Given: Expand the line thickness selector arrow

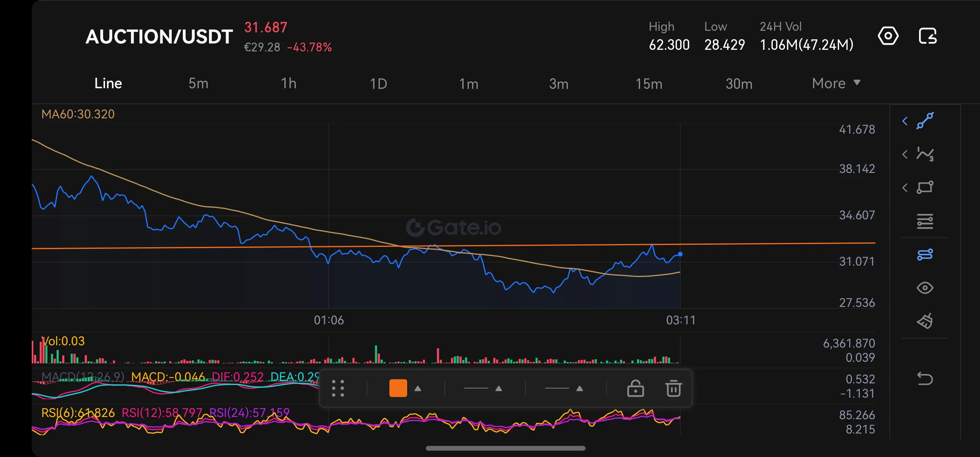Looking at the screenshot, I should (x=498, y=388).
